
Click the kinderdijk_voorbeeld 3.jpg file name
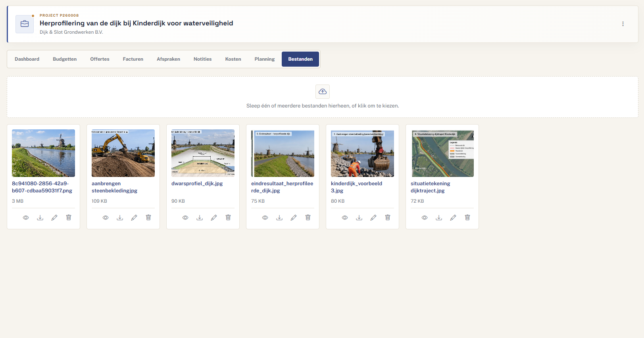pyautogui.click(x=356, y=187)
